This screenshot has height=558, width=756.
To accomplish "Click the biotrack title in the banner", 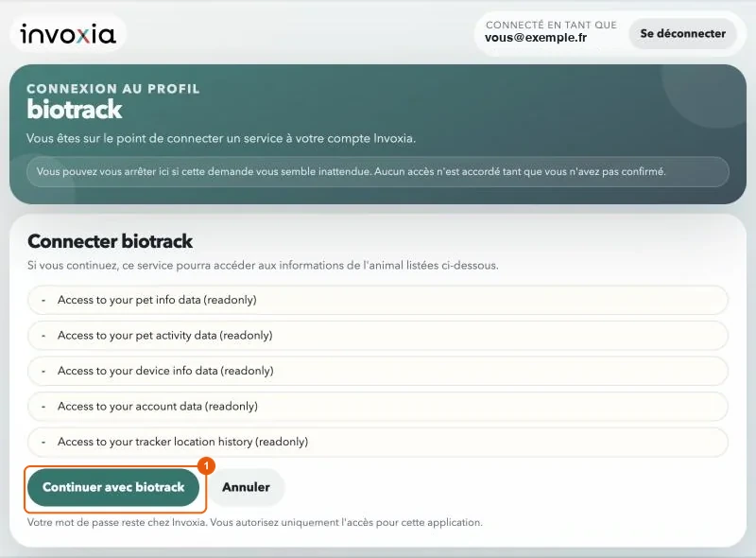I will pos(75,109).
